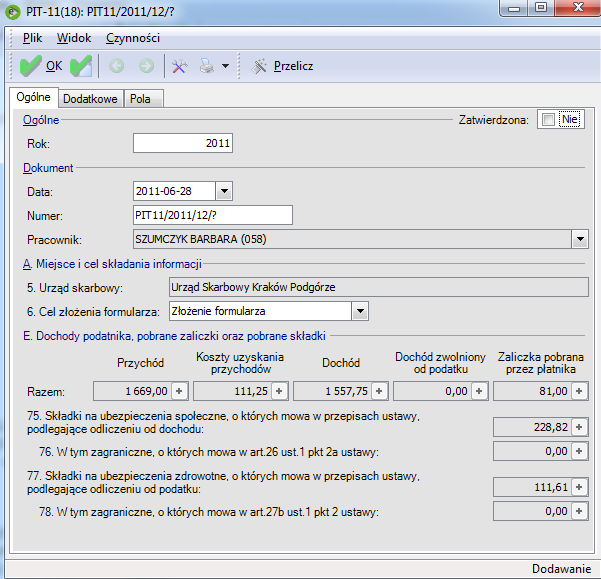The width and height of the screenshot is (601, 579).
Task: Open the Cel złożenia formularza dropdown
Action: 360,311
